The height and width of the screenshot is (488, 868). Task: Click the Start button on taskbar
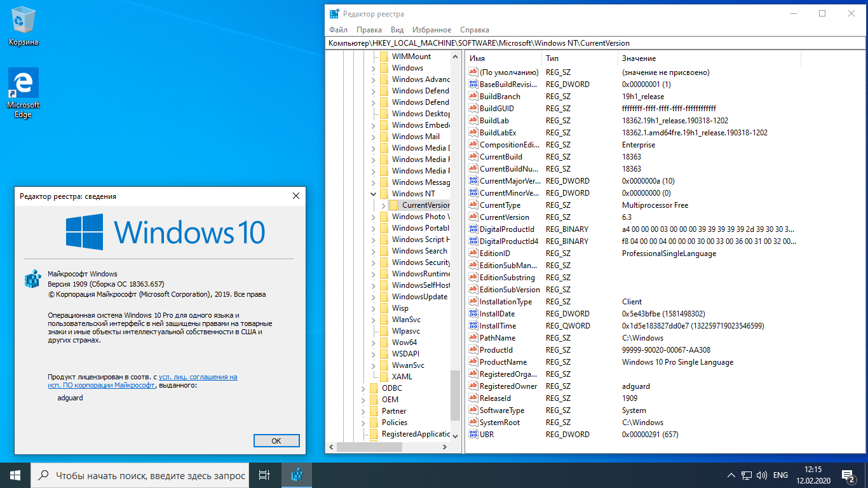pyautogui.click(x=15, y=475)
